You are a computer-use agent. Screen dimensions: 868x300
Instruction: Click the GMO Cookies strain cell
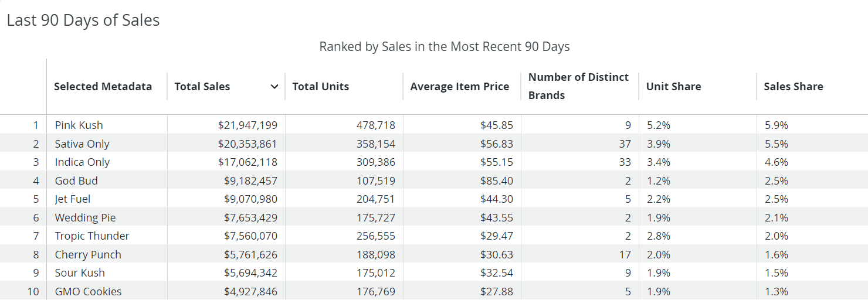click(x=88, y=291)
